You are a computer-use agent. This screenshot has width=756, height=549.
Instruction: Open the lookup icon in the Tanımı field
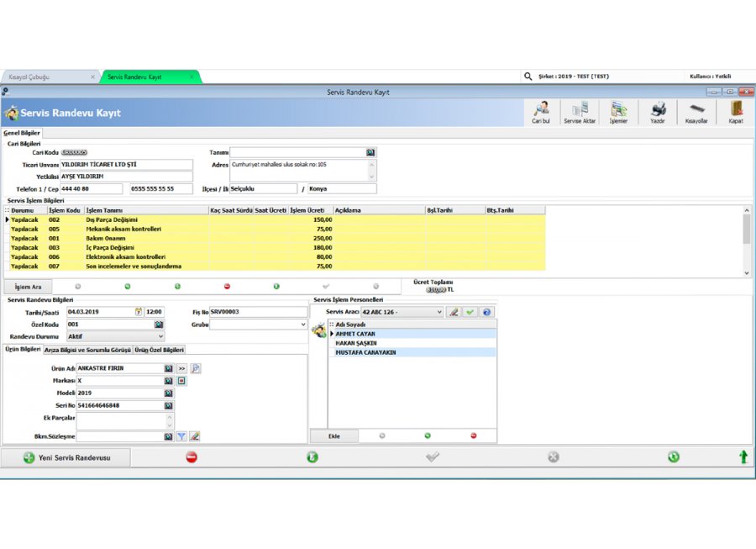point(370,152)
